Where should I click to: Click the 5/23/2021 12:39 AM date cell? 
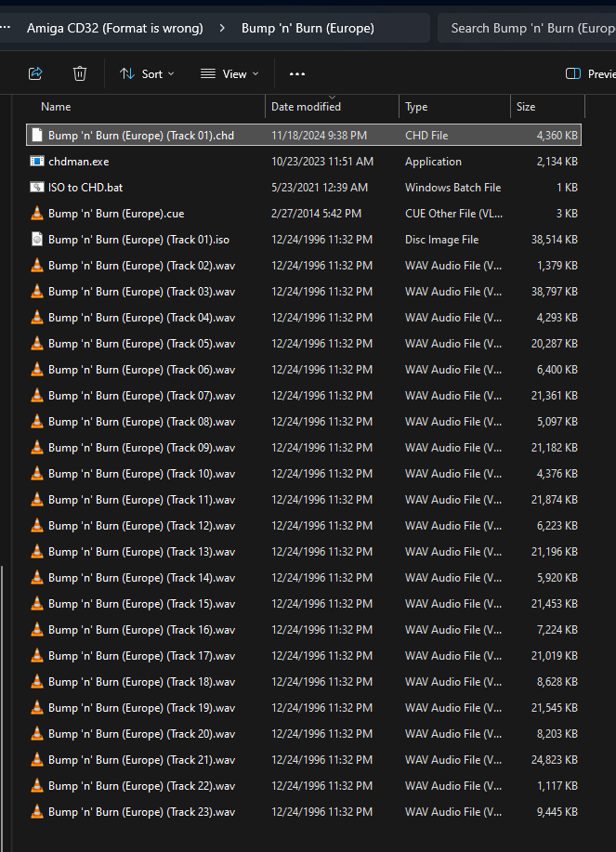320,188
